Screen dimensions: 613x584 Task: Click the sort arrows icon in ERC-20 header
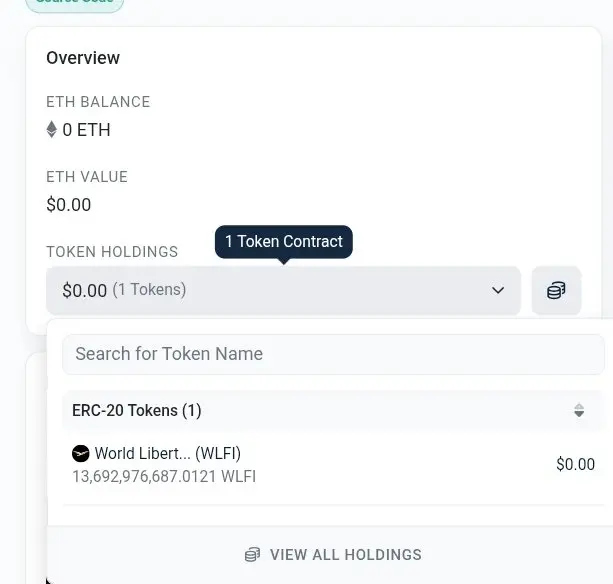click(x=579, y=410)
